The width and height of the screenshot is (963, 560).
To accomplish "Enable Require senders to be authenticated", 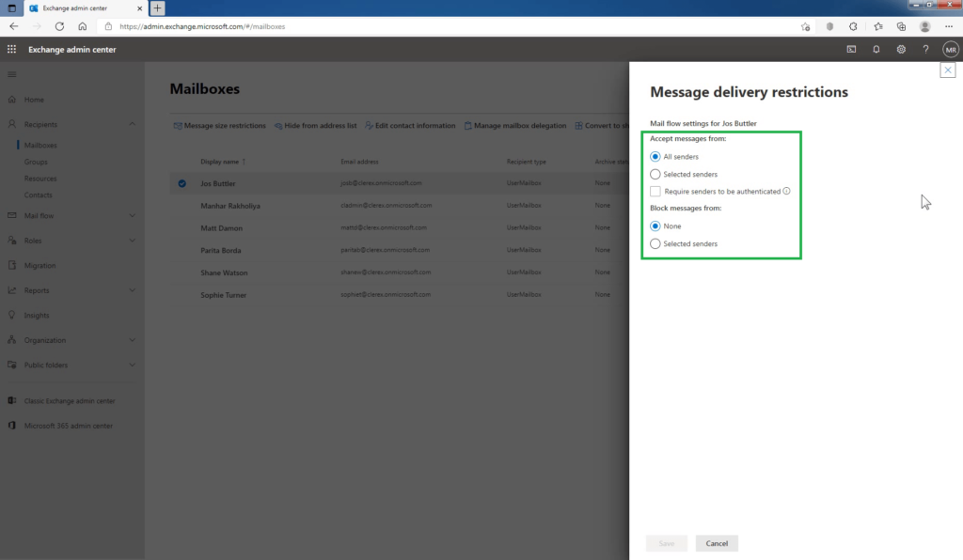I will point(655,192).
